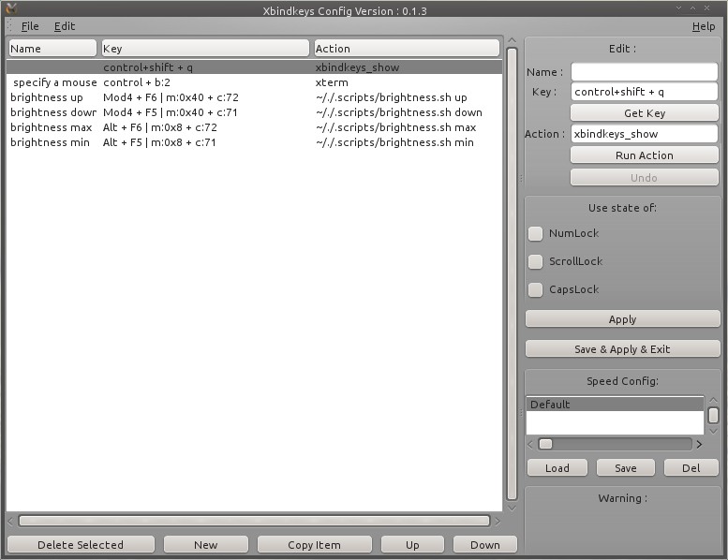Click the Key input field
Screen dimensions: 728x560
tap(645, 92)
